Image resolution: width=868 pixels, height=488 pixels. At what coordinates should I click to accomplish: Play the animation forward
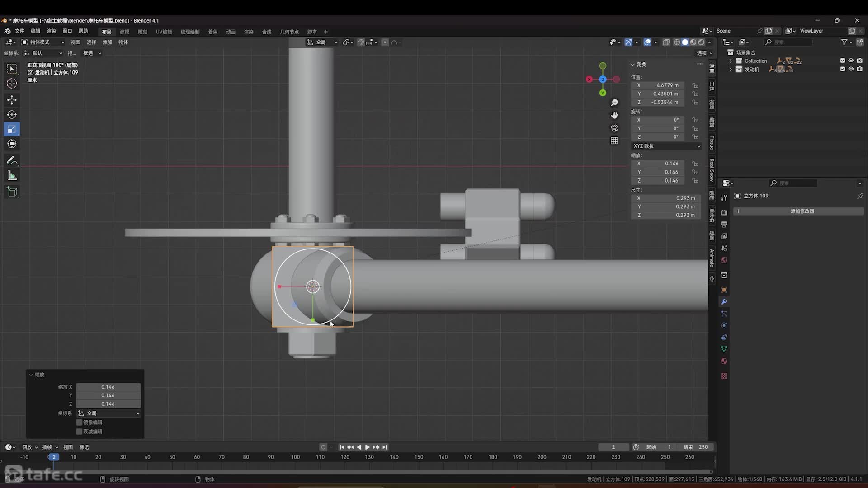click(x=368, y=447)
